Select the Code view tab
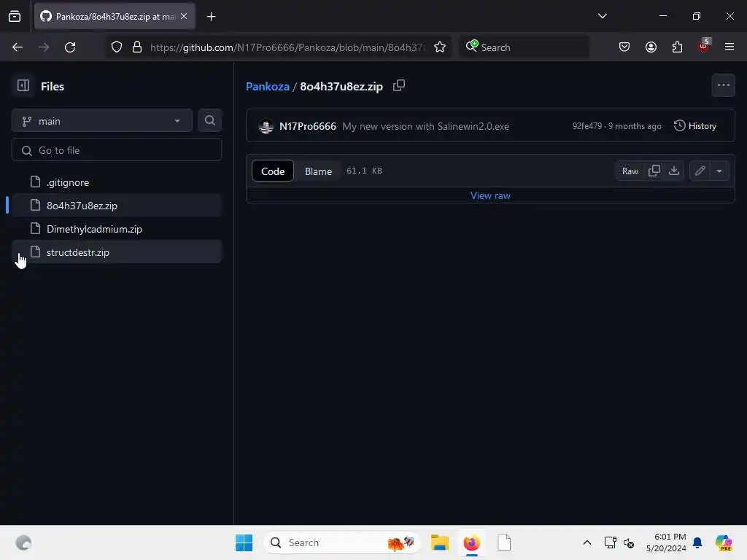747x560 pixels. coord(273,171)
